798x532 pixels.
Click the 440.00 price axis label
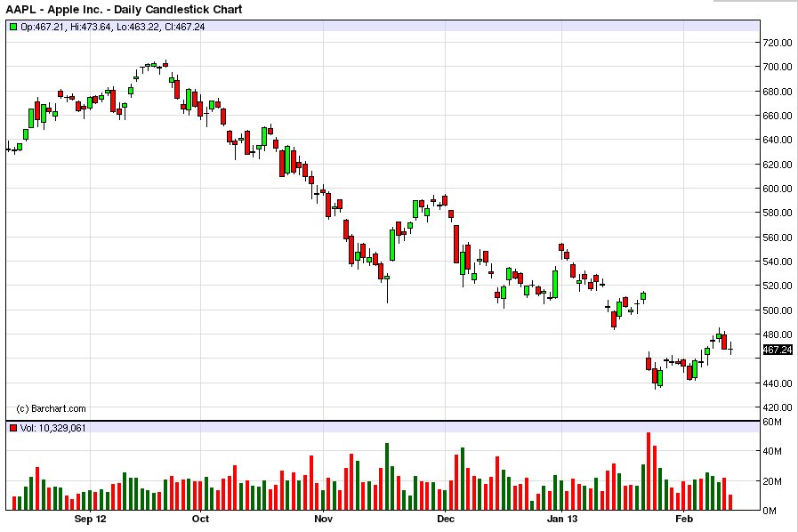[x=778, y=383]
